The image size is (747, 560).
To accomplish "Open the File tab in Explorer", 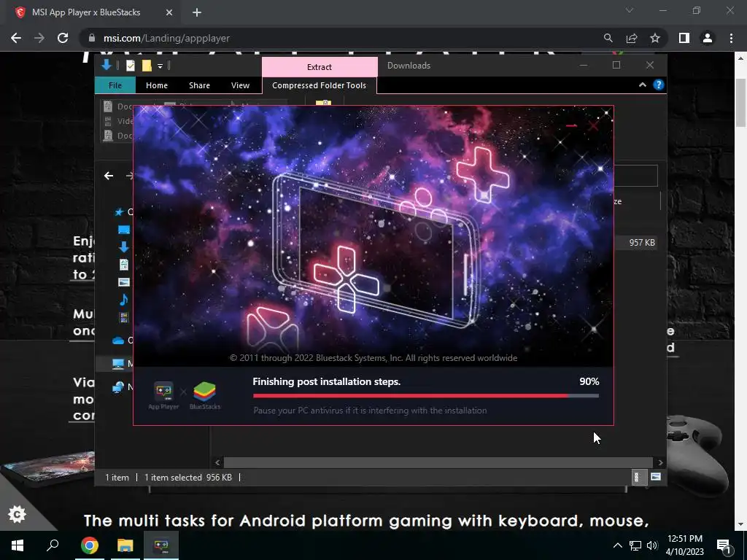I will tap(115, 85).
